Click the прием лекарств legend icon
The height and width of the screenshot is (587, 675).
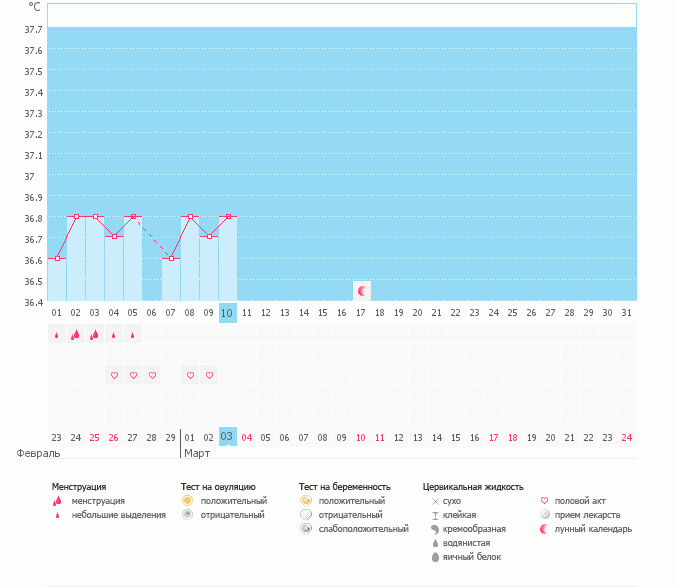tap(545, 514)
